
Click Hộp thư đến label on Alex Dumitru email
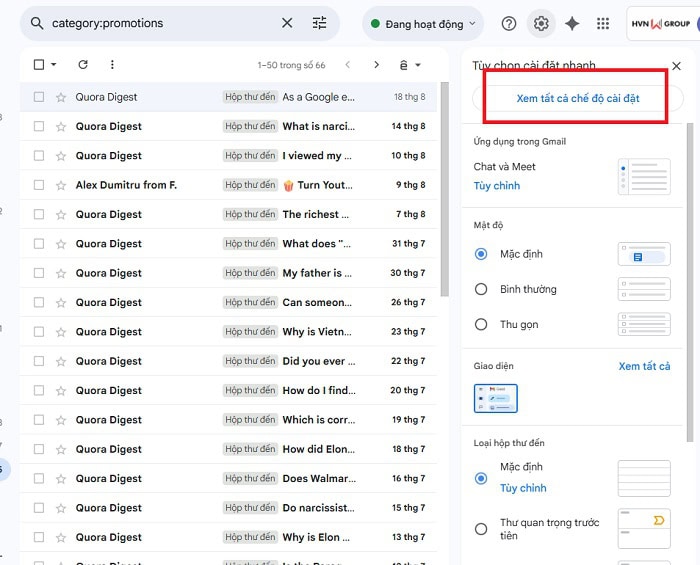250,185
